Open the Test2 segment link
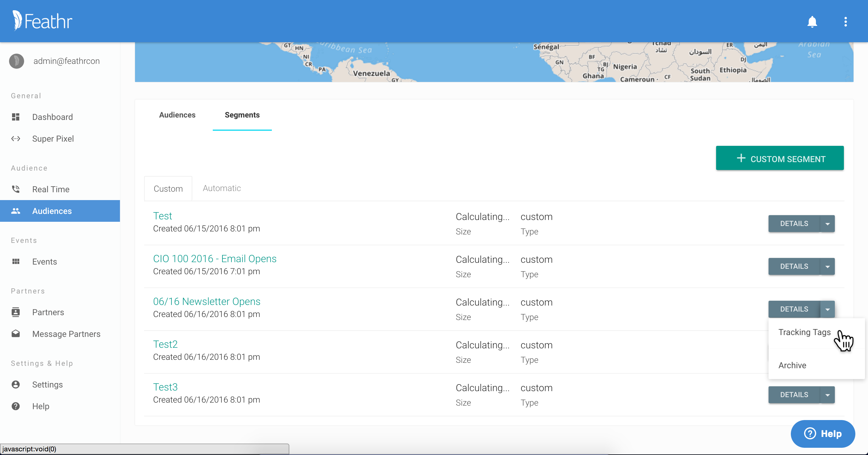The height and width of the screenshot is (455, 868). 165,344
